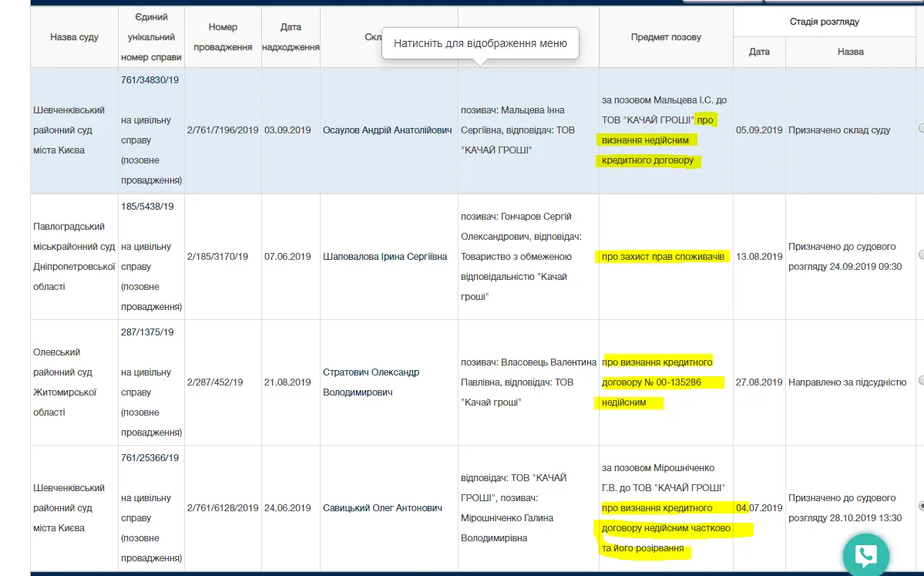924x576 pixels.
Task: Select radio button for Павлоградський court case row
Action: (921, 254)
